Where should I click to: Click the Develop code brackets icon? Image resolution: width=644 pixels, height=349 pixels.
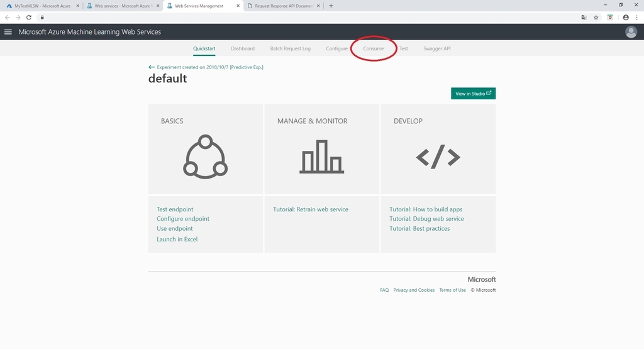click(x=438, y=157)
